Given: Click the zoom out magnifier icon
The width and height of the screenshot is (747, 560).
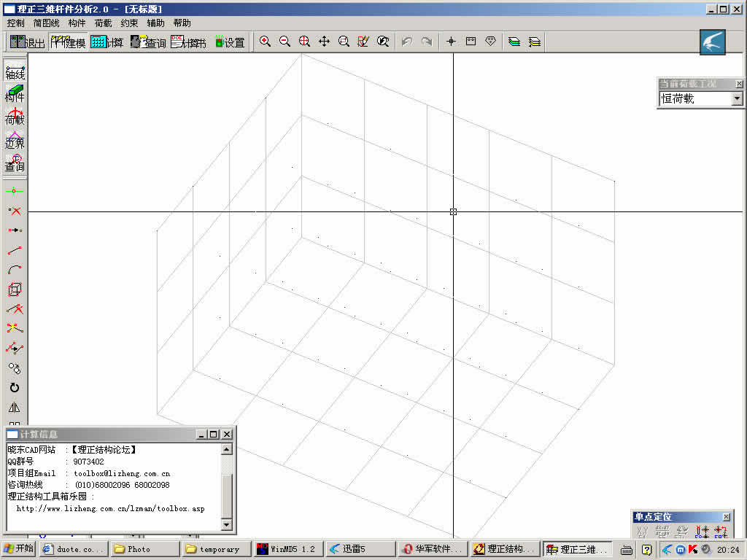Looking at the screenshot, I should tap(285, 42).
